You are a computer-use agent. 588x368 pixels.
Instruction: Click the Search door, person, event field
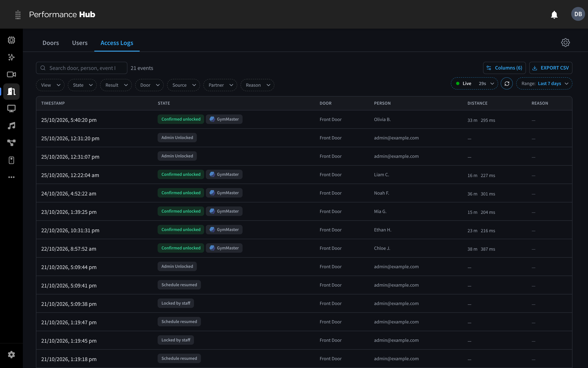82,68
